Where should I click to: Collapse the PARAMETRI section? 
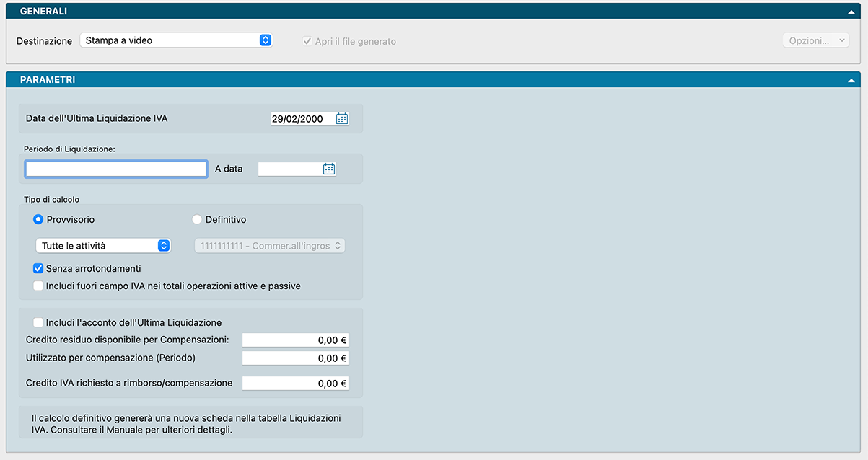click(x=852, y=80)
